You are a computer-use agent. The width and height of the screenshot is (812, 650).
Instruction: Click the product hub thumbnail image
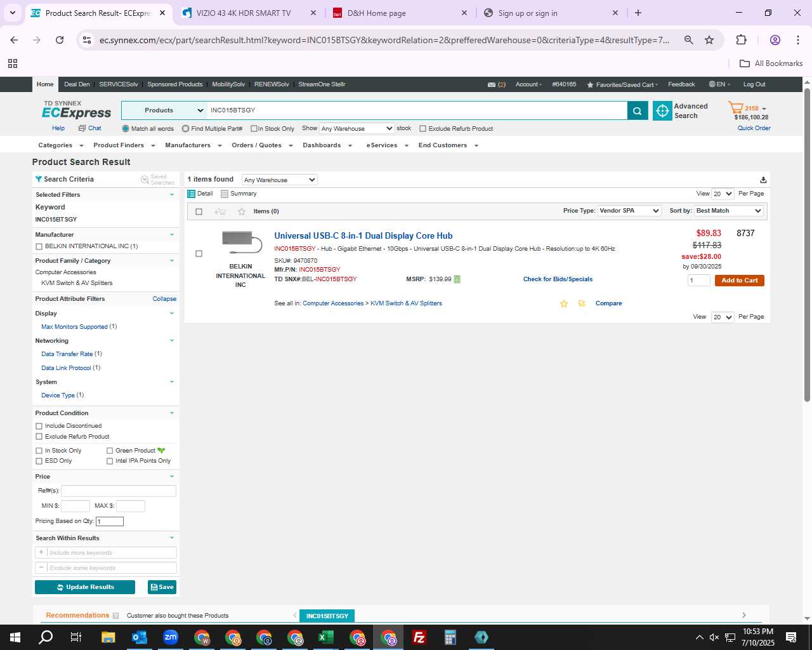click(x=241, y=243)
